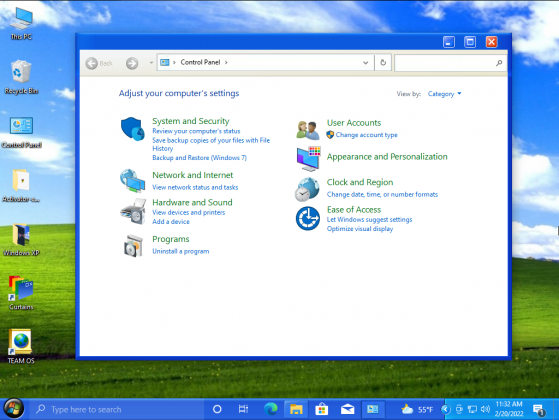The height and width of the screenshot is (420, 559).
Task: Select the TEAM OS desktop icon
Action: tap(21, 346)
